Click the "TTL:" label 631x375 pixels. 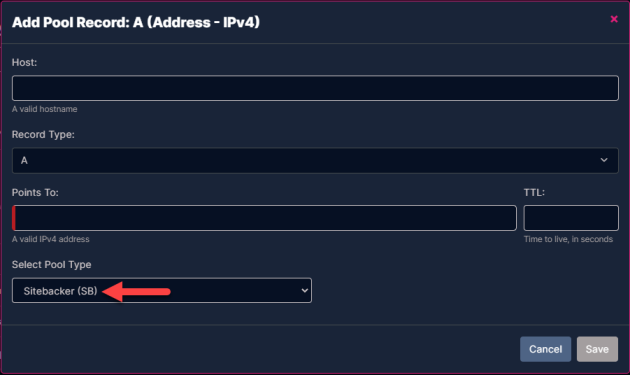[x=534, y=192]
